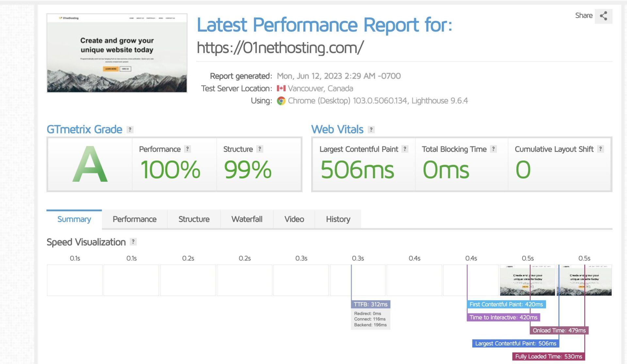Click Fully Loaded Time: 530ms marker
This screenshot has width=627, height=364.
coord(549,356)
